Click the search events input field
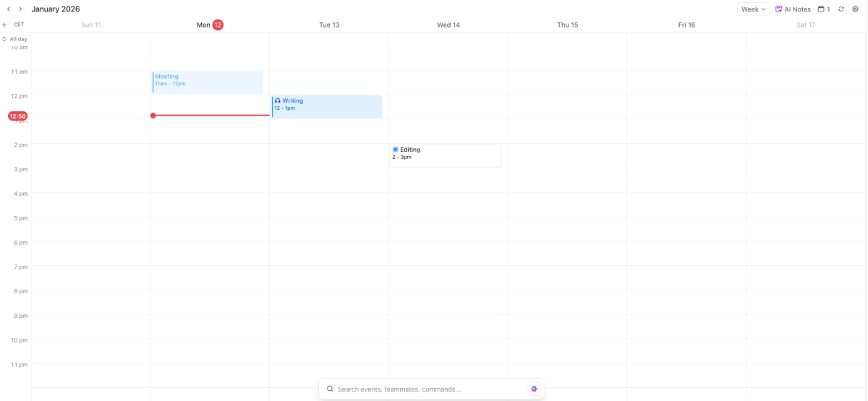This screenshot has height=401, width=868. pyautogui.click(x=431, y=389)
